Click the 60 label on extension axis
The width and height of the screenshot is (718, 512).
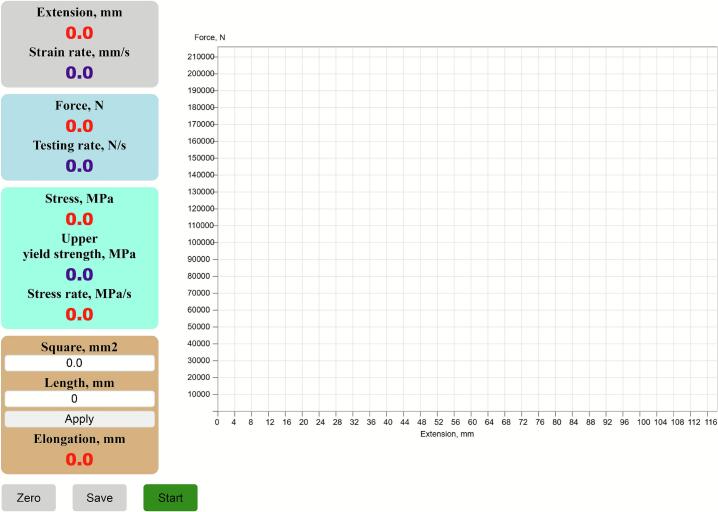(x=472, y=422)
